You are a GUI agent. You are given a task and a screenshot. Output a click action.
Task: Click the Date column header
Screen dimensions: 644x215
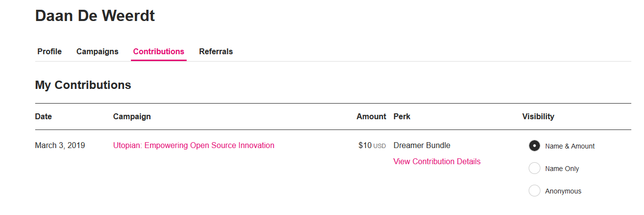tap(43, 116)
